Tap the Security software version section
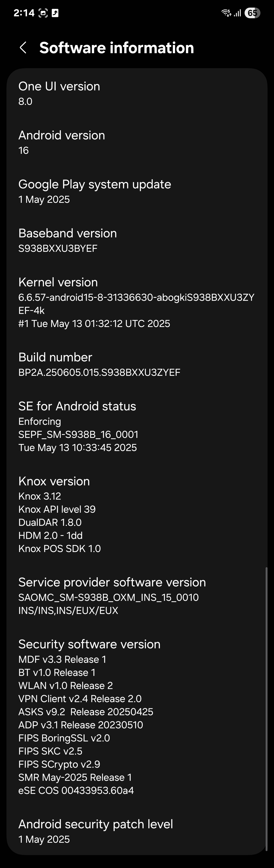Image resolution: width=274 pixels, height=868 pixels. pos(137,717)
